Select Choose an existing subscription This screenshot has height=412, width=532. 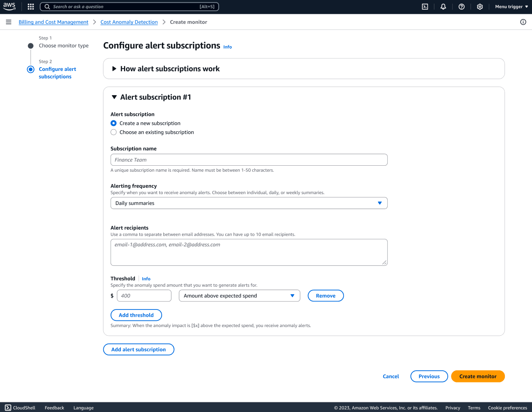[x=113, y=132]
